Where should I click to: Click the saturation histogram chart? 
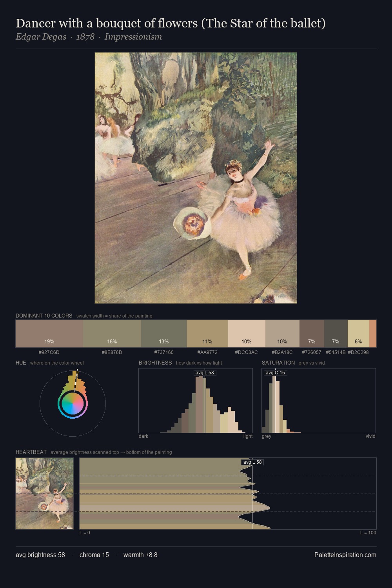(319, 401)
